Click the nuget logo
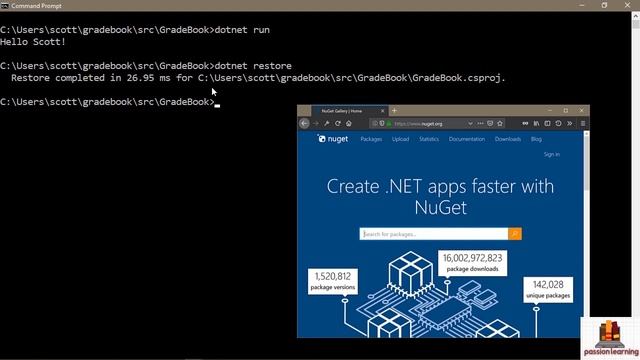Image resolution: width=640 pixels, height=360 pixels. (x=333, y=139)
